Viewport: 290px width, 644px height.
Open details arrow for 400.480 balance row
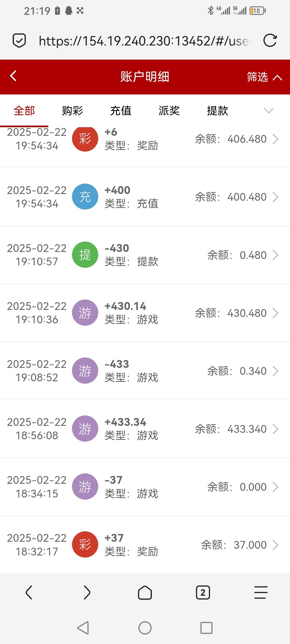click(275, 197)
